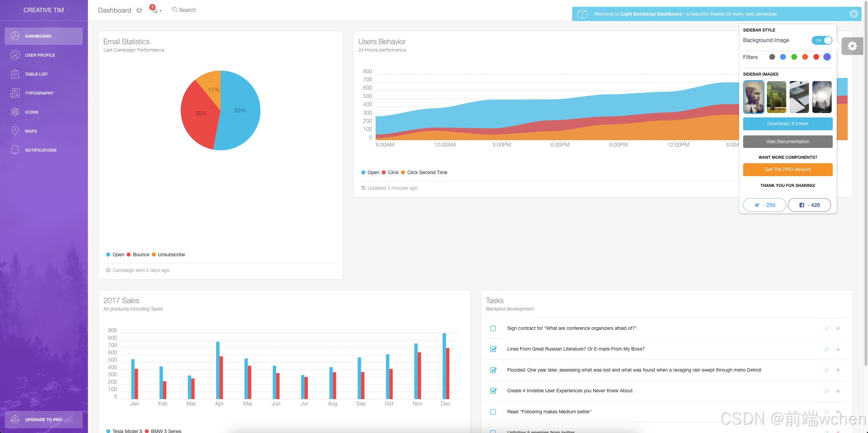Click the Notifications bell icon in sidebar
The width and height of the screenshot is (868, 433).
point(15,150)
